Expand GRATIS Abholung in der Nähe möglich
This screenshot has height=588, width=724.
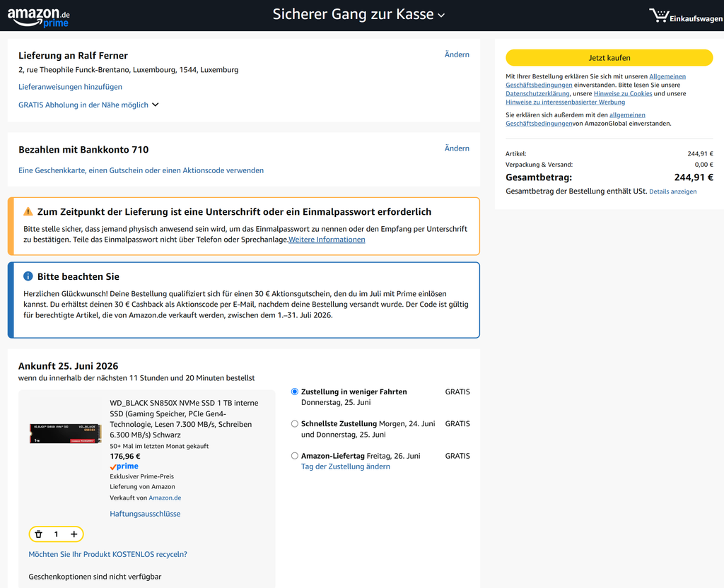88,105
